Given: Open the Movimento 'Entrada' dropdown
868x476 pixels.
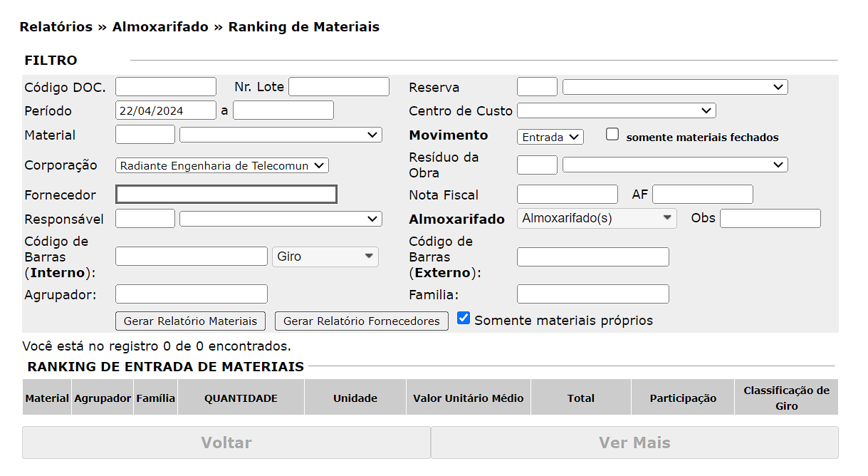Looking at the screenshot, I should (x=550, y=137).
